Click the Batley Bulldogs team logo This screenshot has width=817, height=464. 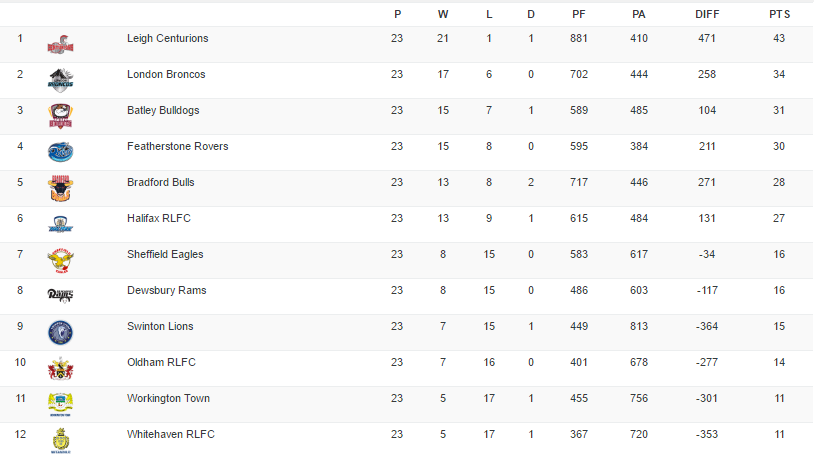pos(61,115)
